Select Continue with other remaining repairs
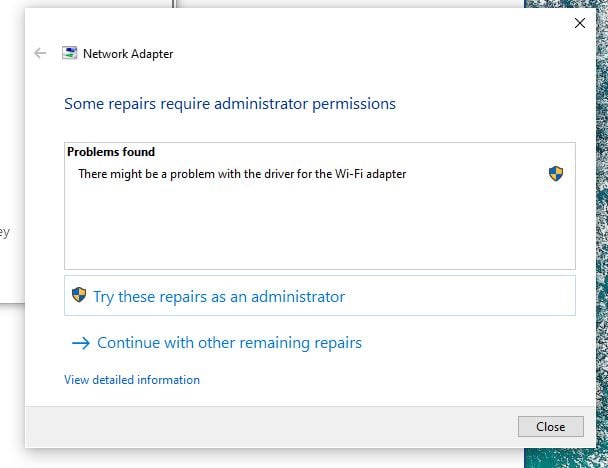Screen dimensions: 608x468 [x=229, y=343]
